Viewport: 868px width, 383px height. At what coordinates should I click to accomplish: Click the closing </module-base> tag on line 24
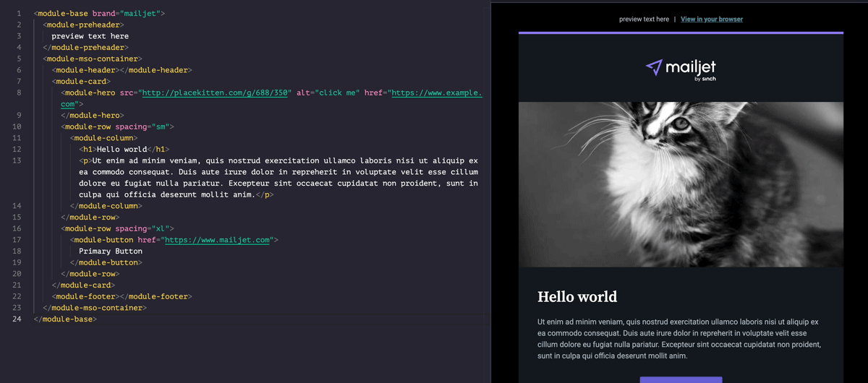(65, 319)
